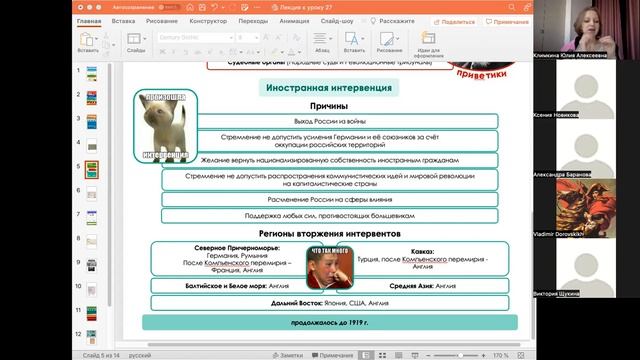Decrease font size with smaller A icon
640x360 pixels.
click(278, 38)
